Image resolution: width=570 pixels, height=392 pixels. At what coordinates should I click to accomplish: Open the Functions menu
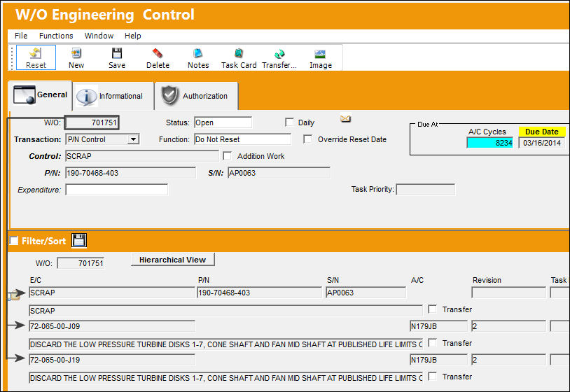[56, 36]
